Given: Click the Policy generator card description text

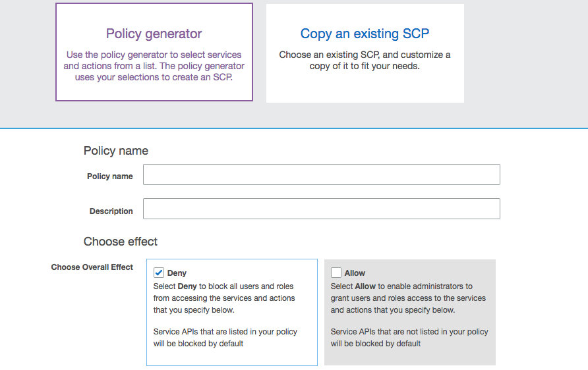Looking at the screenshot, I should (154, 66).
